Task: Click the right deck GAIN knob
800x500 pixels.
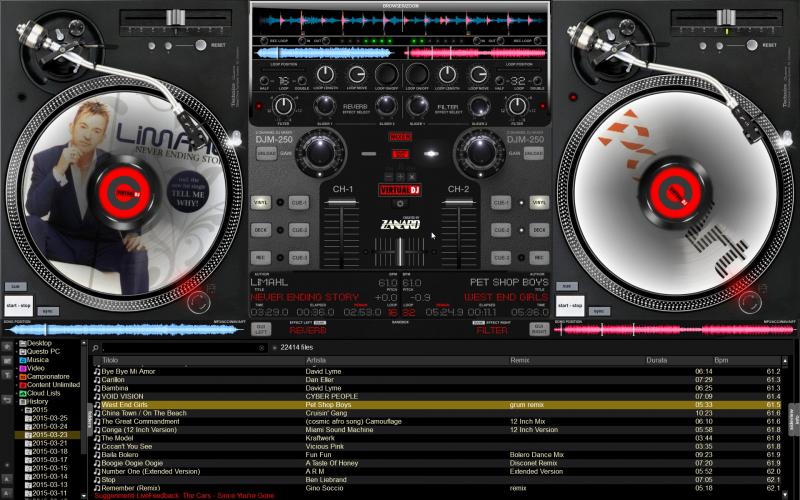Action: [480, 152]
